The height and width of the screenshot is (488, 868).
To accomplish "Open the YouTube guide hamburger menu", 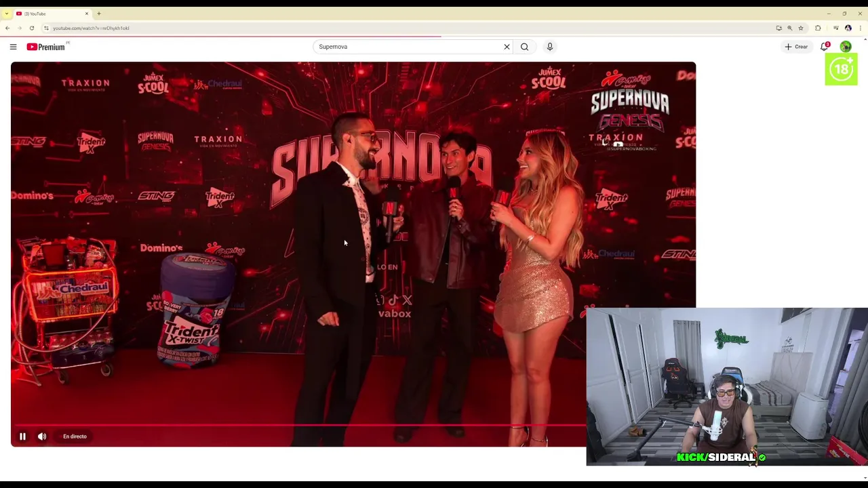I will (13, 47).
